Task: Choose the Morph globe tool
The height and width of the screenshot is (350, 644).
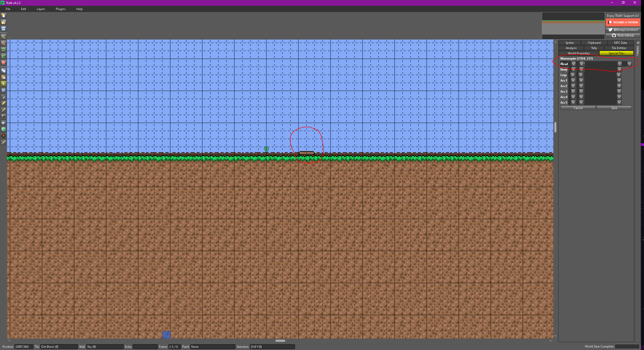Action: (4, 129)
